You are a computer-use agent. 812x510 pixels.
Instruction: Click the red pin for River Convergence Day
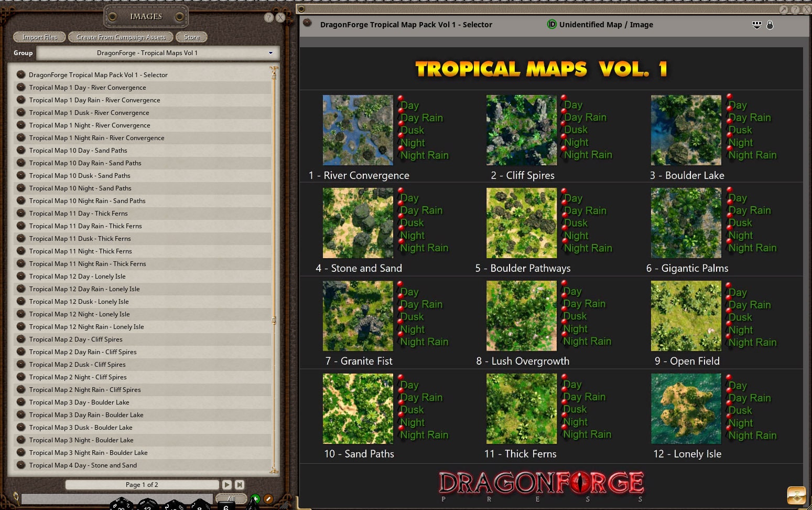(400, 98)
